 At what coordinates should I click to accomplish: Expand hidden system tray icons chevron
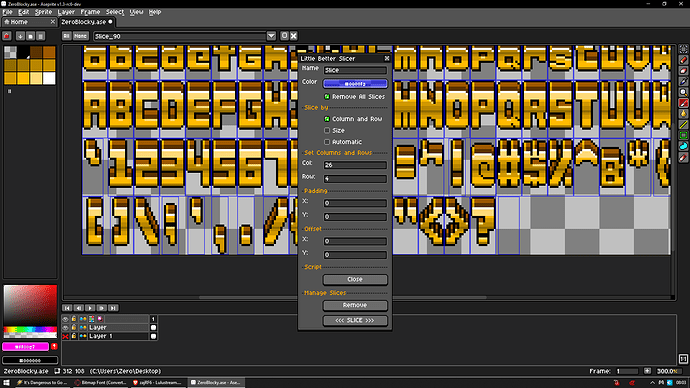(x=652, y=383)
